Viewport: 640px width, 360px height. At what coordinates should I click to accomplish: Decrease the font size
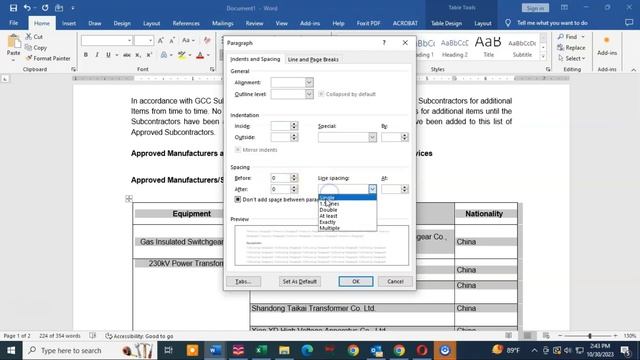coord(172,40)
